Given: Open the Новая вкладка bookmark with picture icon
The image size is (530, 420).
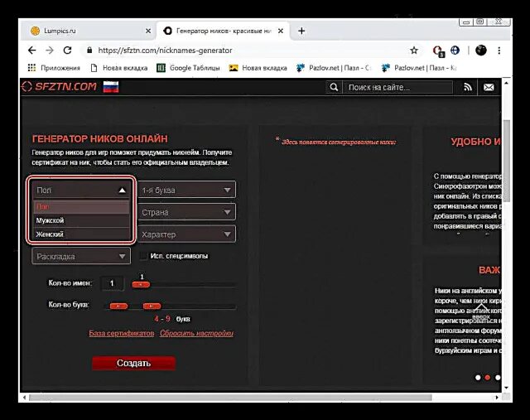Looking at the screenshot, I should pyautogui.click(x=258, y=68).
